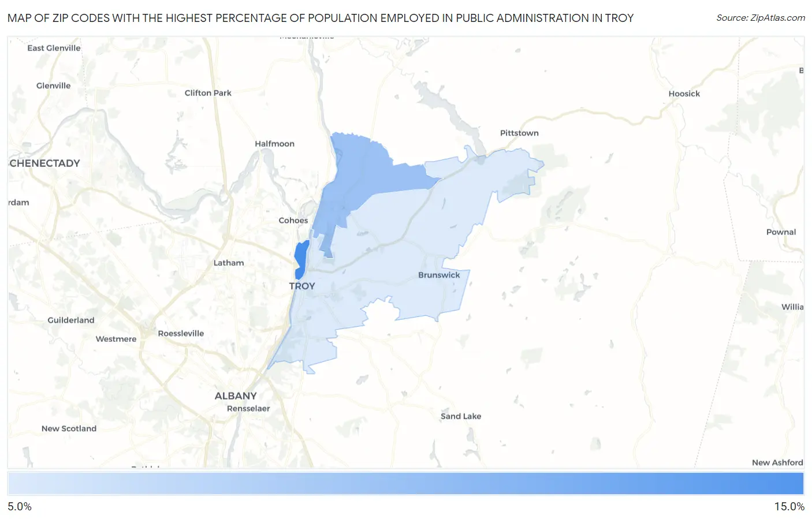Click the Pittstown map label
Image resolution: width=812 pixels, height=519 pixels.
pyautogui.click(x=519, y=133)
